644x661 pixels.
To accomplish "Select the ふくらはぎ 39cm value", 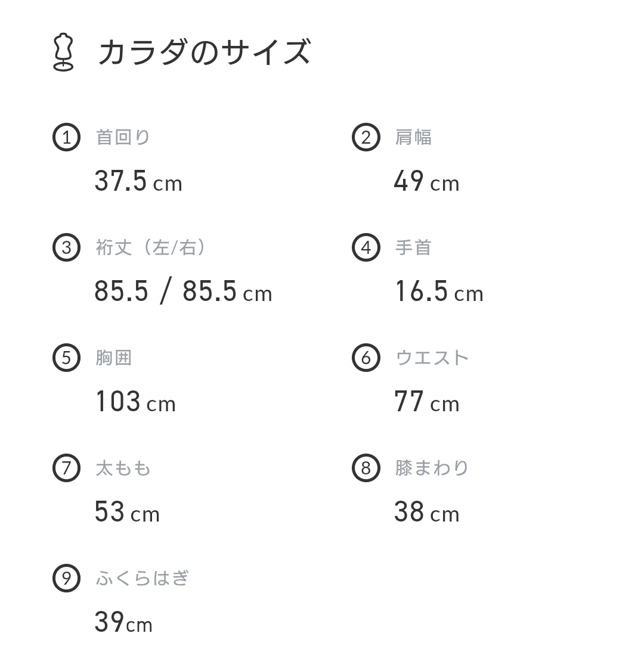I will point(123,622).
